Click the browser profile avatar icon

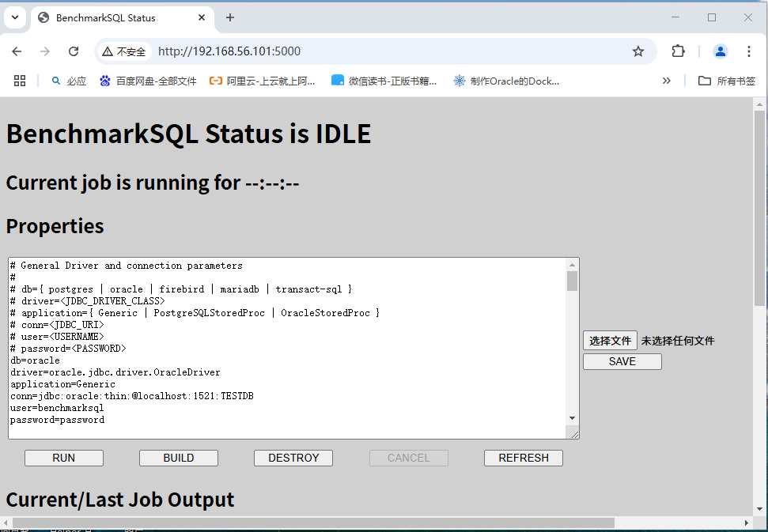tap(720, 51)
